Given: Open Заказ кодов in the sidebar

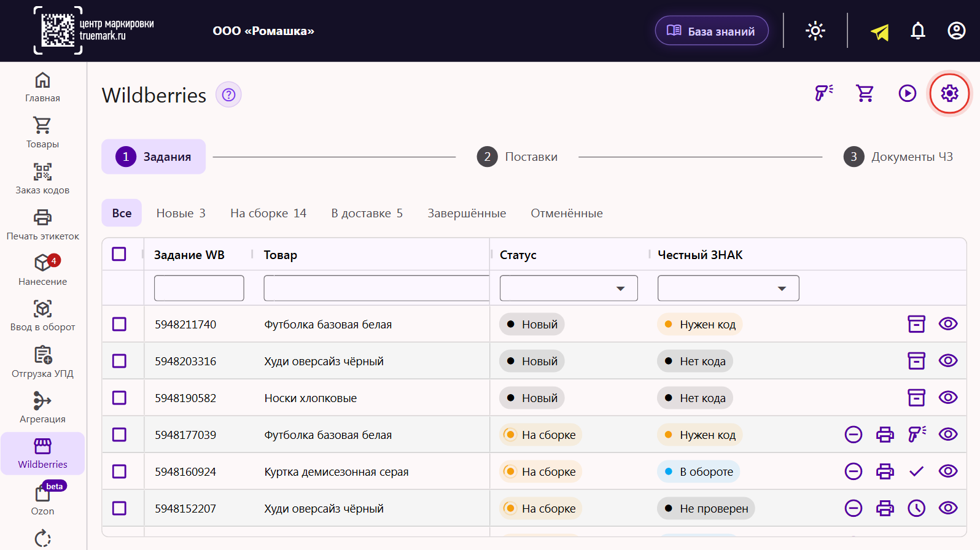Looking at the screenshot, I should (42, 179).
